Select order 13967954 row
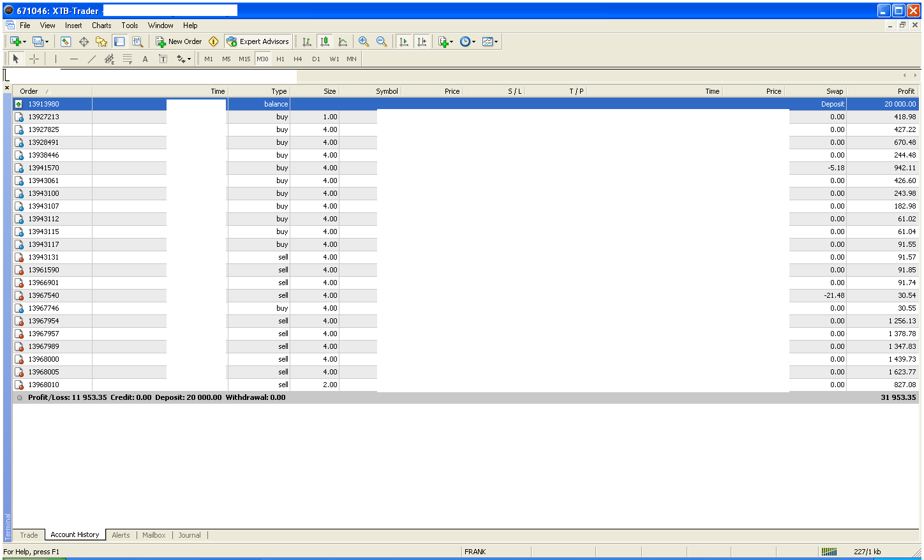The width and height of the screenshot is (924, 560). coord(43,321)
